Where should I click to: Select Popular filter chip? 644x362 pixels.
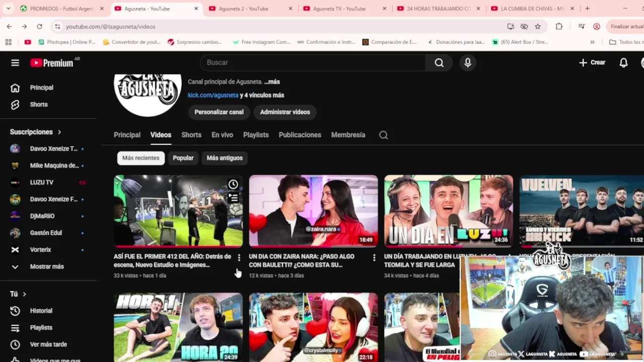point(183,158)
